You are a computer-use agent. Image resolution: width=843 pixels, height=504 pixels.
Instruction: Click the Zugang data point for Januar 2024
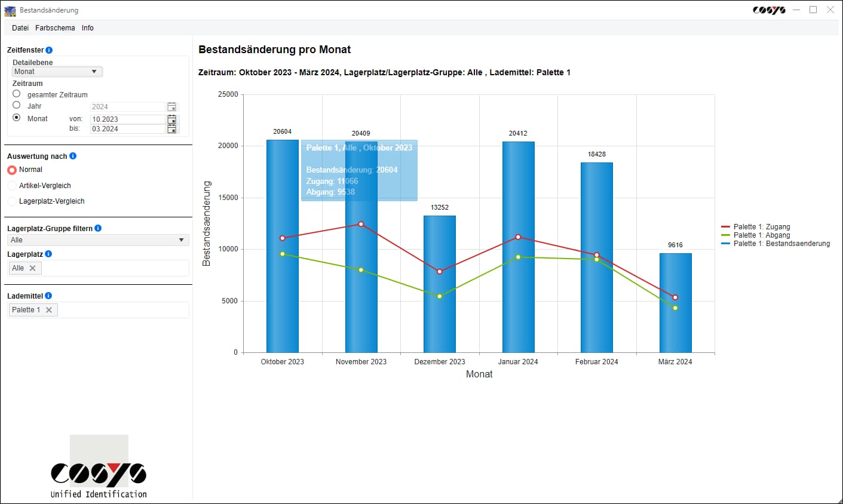pyautogui.click(x=518, y=237)
